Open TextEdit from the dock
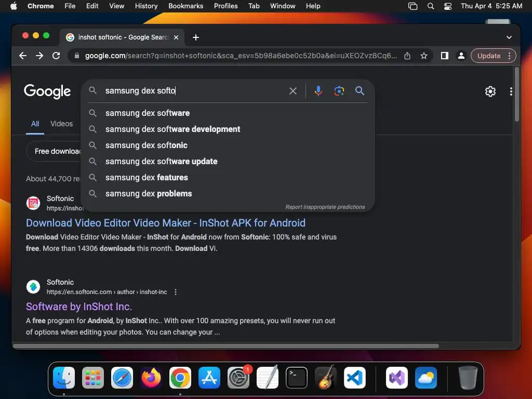Image resolution: width=532 pixels, height=399 pixels. 268,378
